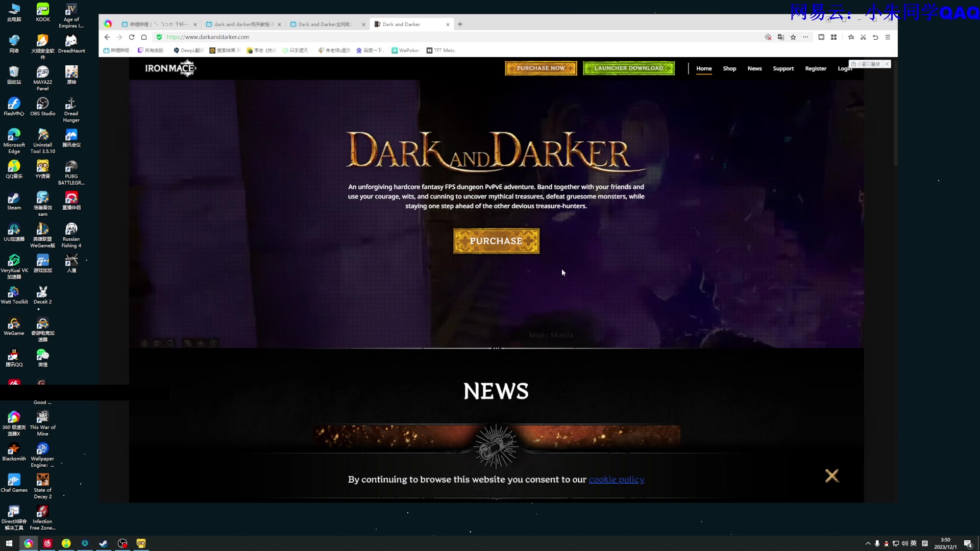Switch to the 'dark and darker购买教程' tab
This screenshot has width=980, height=551.
(243, 24)
